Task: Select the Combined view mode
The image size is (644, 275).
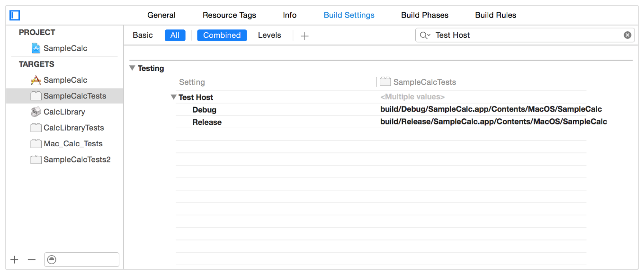Action: [222, 35]
